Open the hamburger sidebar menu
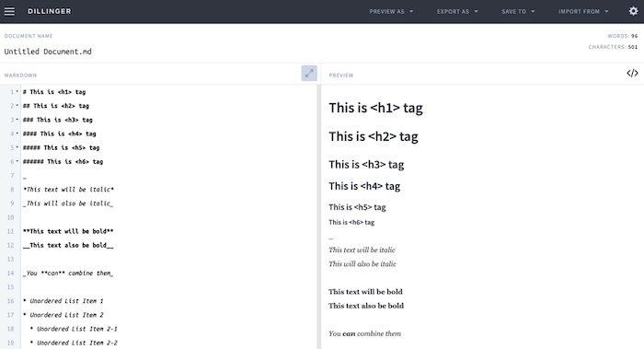This screenshot has width=644, height=349. point(9,11)
